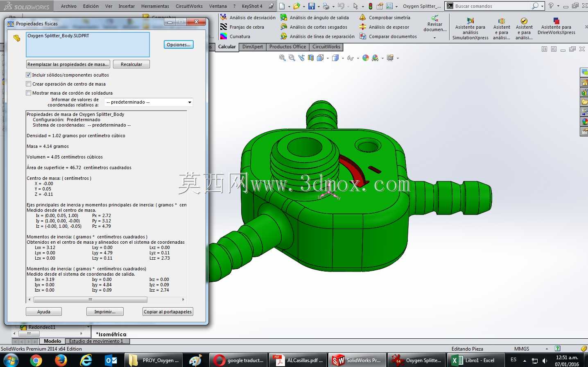Screen dimensions: 588x367
Task: Switch to the Productos Office tab
Action: coord(288,47)
